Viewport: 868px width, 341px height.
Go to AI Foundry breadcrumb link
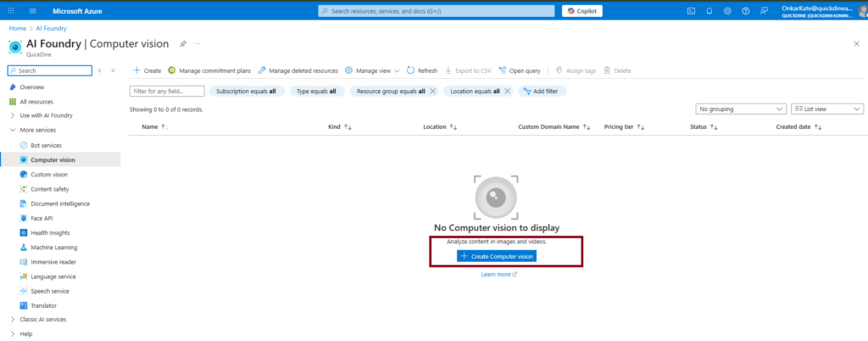tap(52, 28)
